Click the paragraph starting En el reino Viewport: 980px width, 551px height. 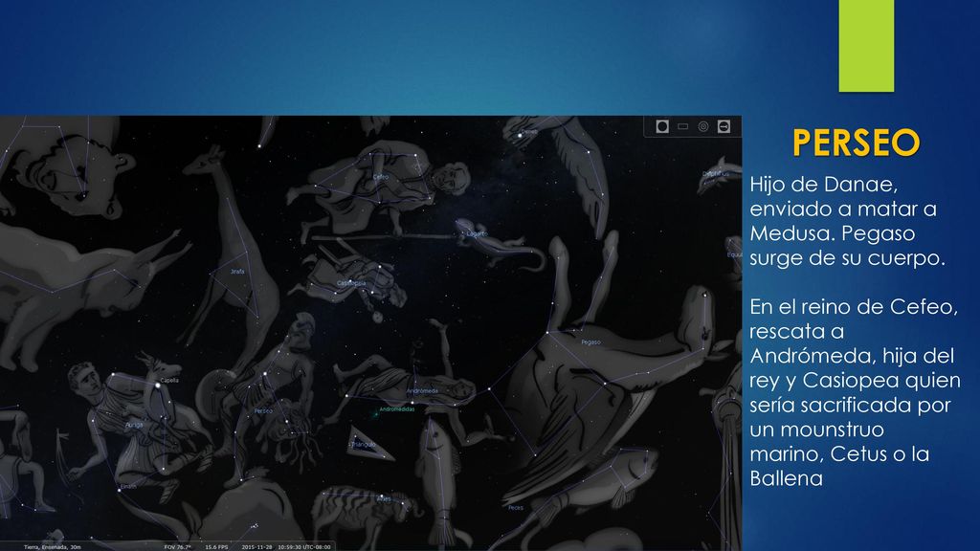tap(855, 392)
